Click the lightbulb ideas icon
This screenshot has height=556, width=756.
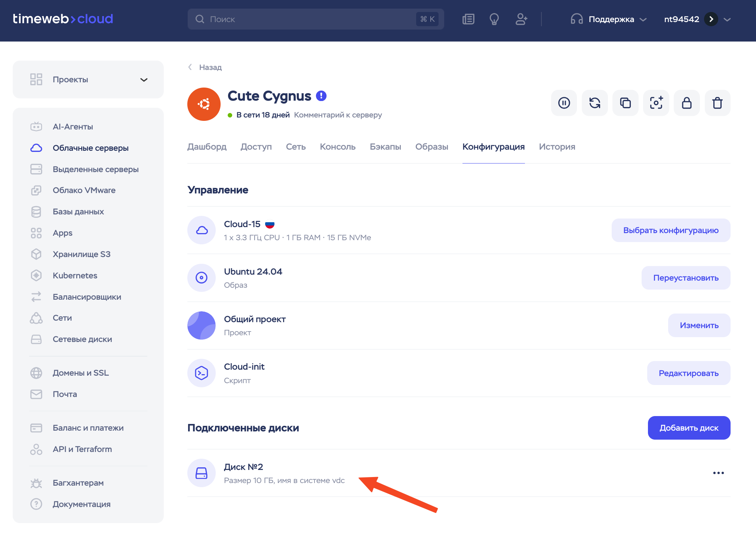494,19
